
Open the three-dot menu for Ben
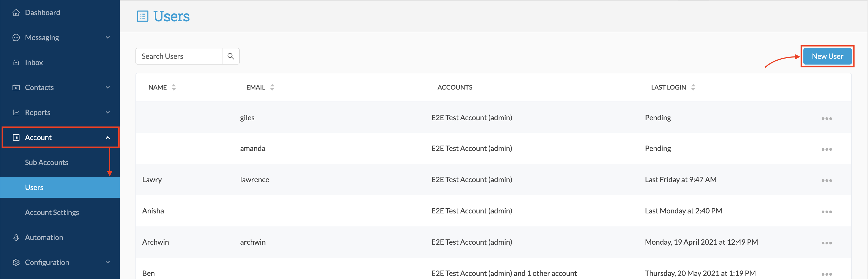827,274
